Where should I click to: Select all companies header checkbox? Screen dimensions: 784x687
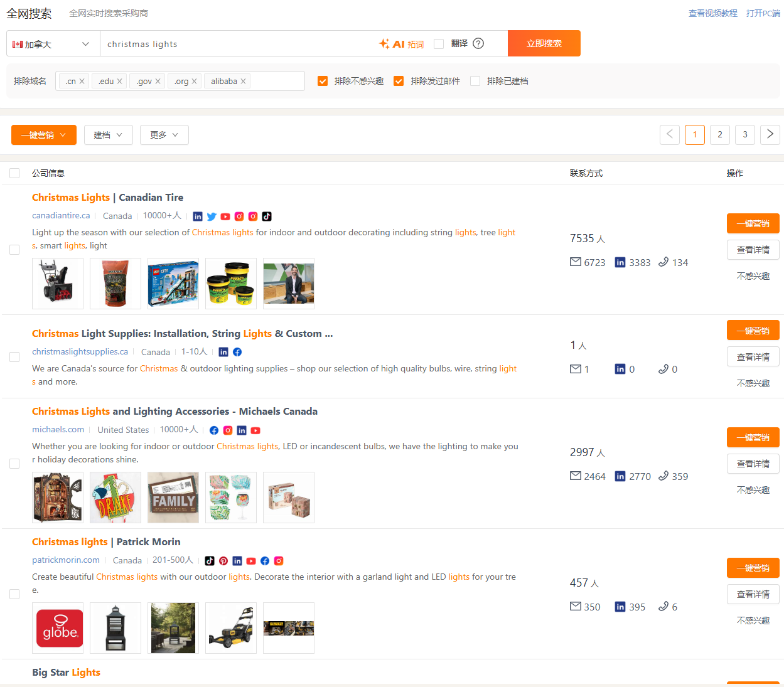pyautogui.click(x=14, y=173)
